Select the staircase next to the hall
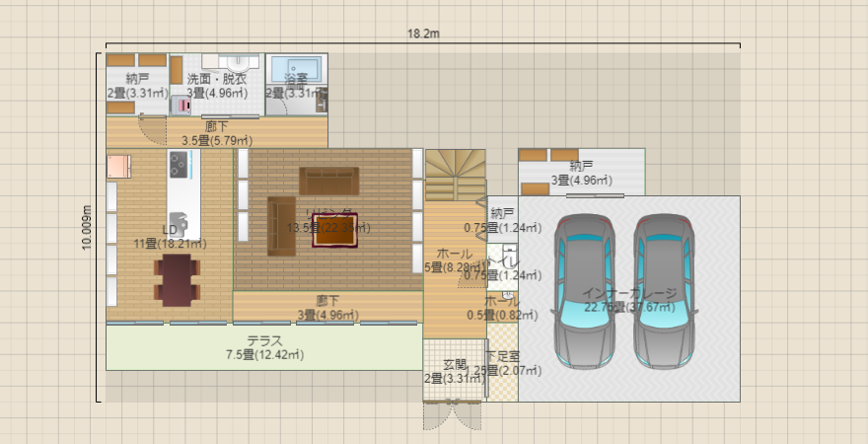 [x=455, y=176]
